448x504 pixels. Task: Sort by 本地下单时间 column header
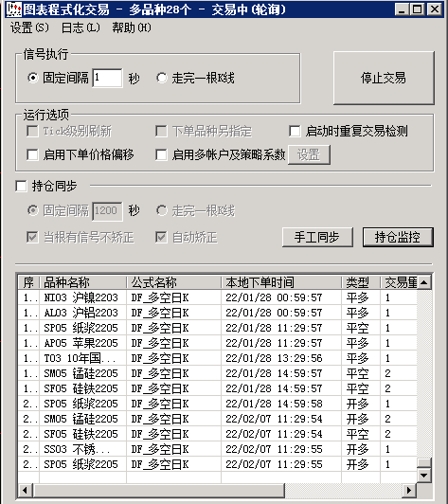pos(281,282)
